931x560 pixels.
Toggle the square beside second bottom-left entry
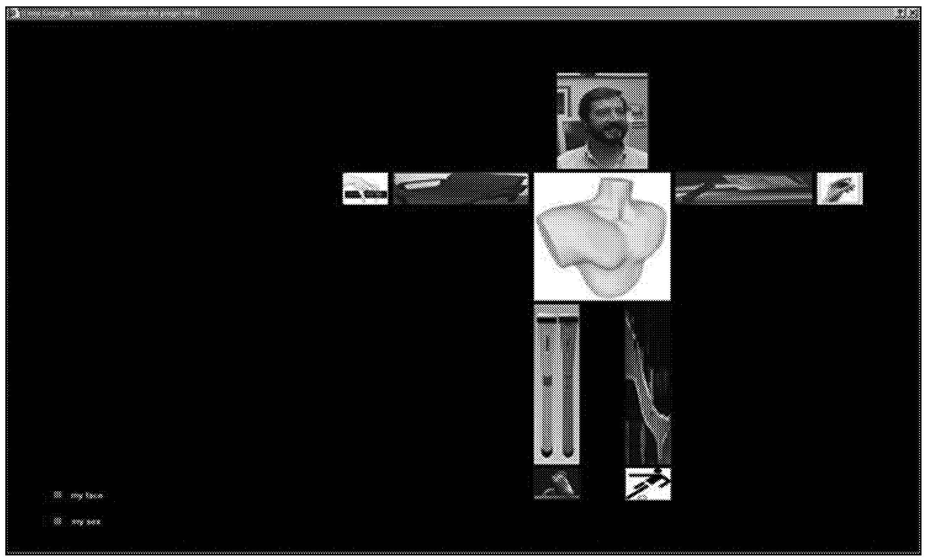point(57,521)
